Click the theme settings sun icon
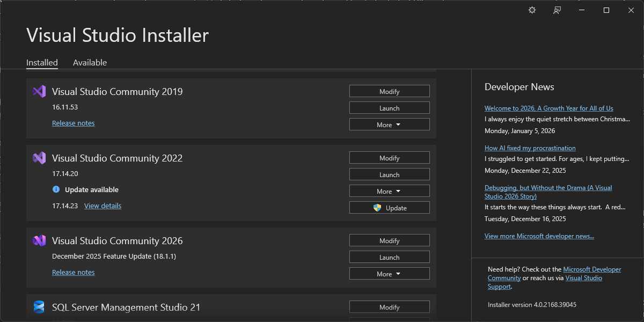 click(532, 10)
